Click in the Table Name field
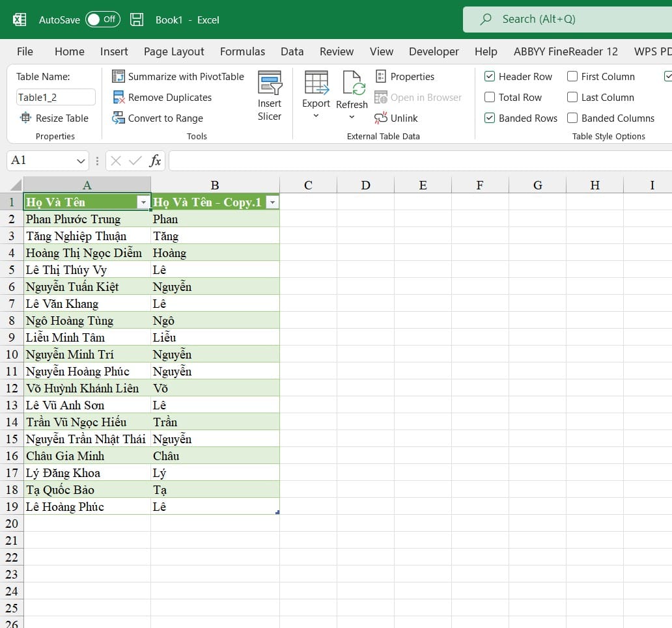This screenshot has height=628, width=672. (x=56, y=98)
